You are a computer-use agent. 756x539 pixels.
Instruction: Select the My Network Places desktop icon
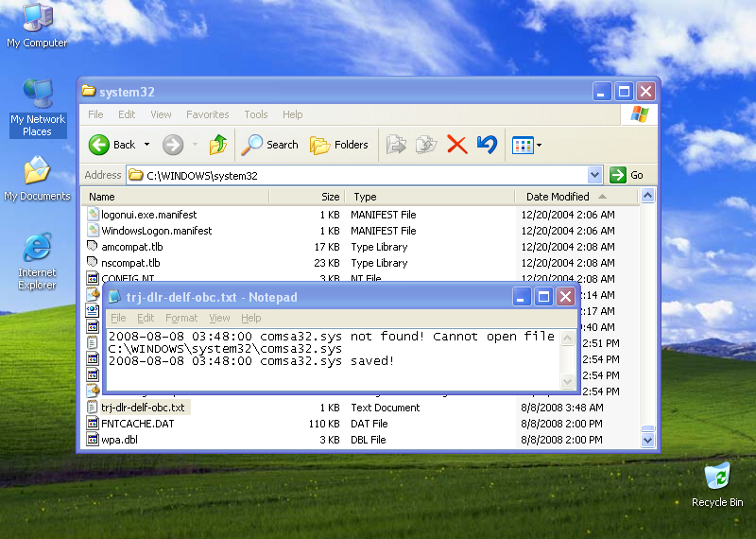point(38,108)
